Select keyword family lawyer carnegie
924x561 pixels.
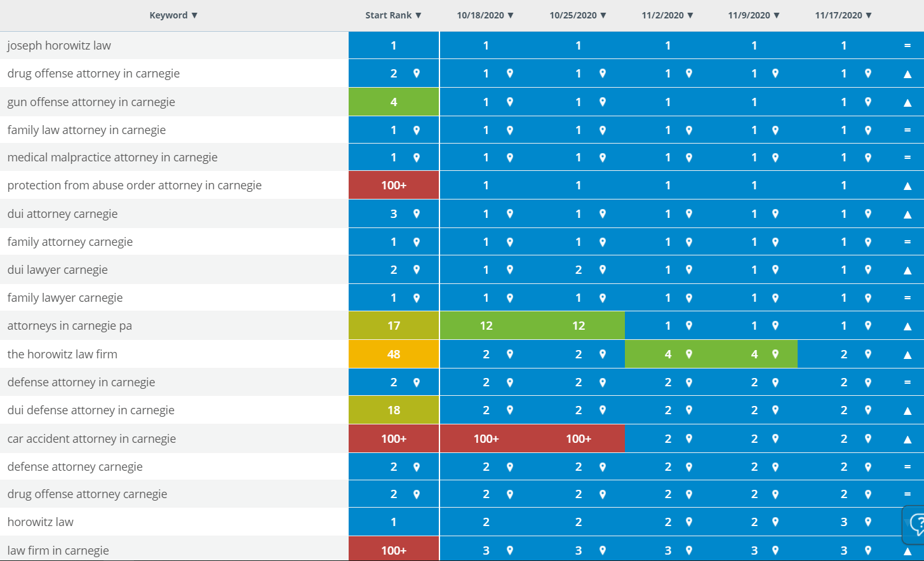pyautogui.click(x=65, y=297)
